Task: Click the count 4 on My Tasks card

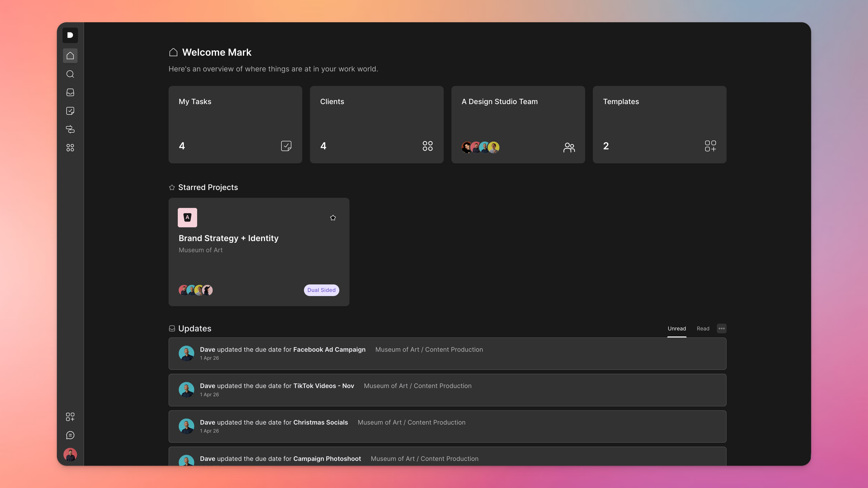Action: point(182,146)
